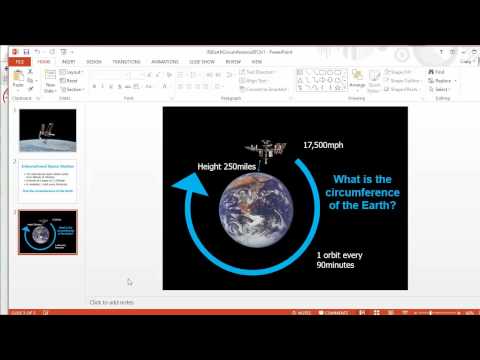Select slide 3 thumbnail with Earth orbit
480x360 pixels.
[x=48, y=232]
